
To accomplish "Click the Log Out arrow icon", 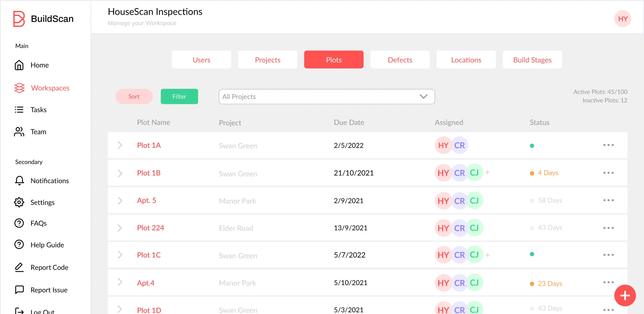I will point(19,311).
